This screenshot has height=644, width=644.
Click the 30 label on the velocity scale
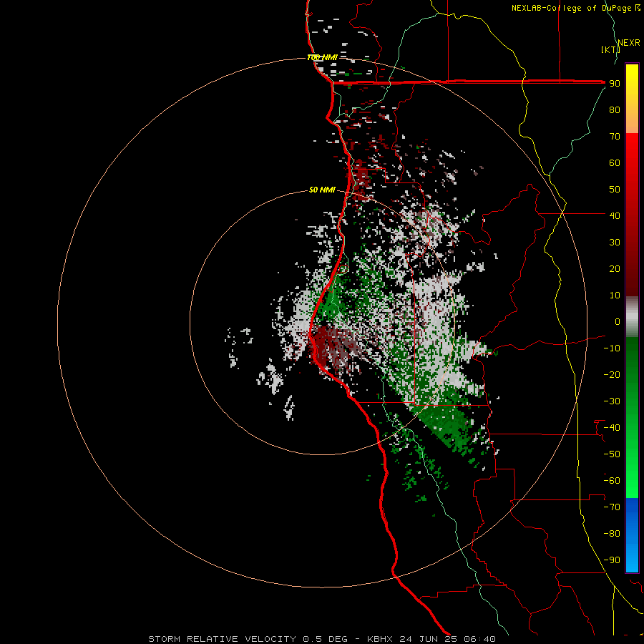615,243
